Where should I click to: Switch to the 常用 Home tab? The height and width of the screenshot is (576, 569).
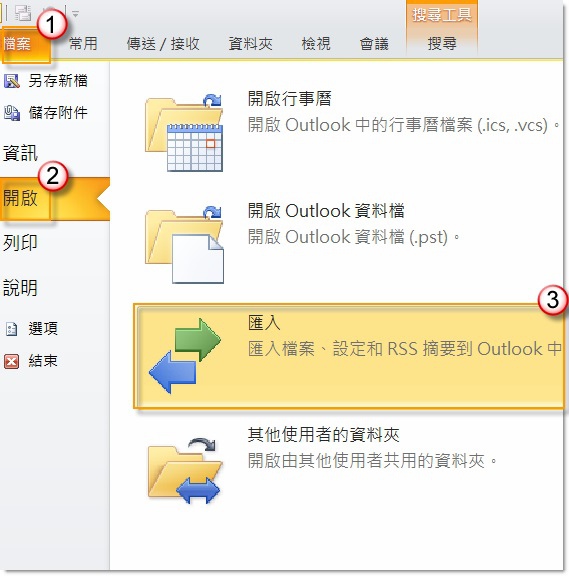[x=83, y=44]
